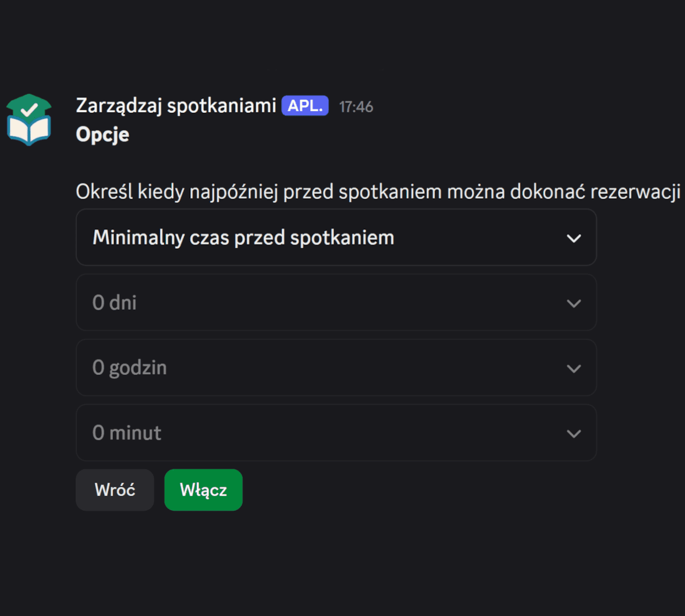Click the bot name 'Zarządzaj spotkaniami'
Viewport: 685px width, 616px height.
point(175,105)
